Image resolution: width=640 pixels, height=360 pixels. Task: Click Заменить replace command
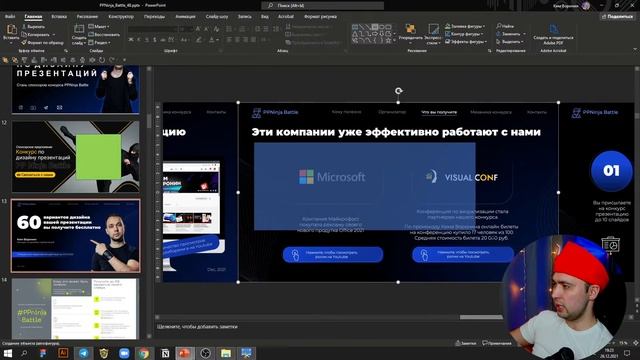(509, 34)
